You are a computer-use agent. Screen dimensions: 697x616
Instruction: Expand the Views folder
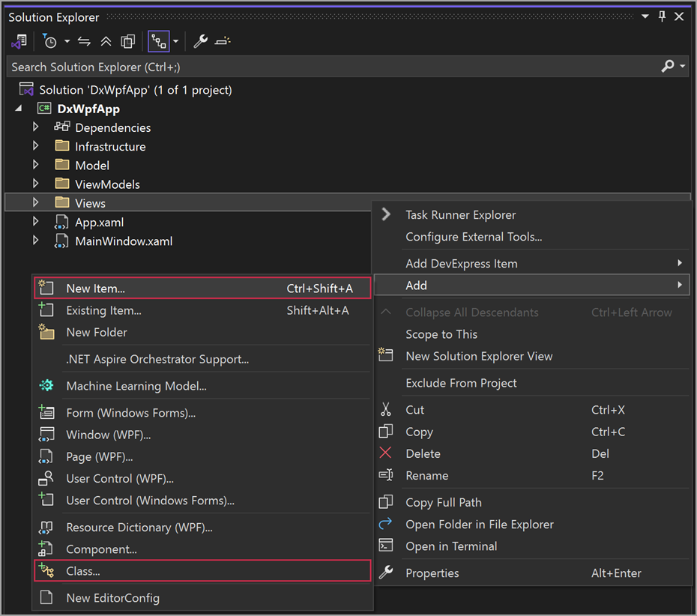(36, 203)
